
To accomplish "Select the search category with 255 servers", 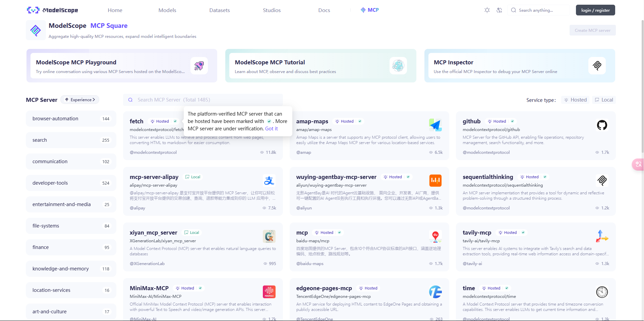I will [71, 140].
